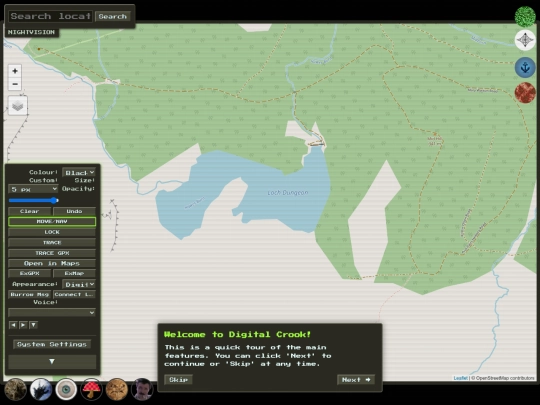The width and height of the screenshot is (540, 405).
Task: Click the blue anchor icon
Action: [x=525, y=67]
